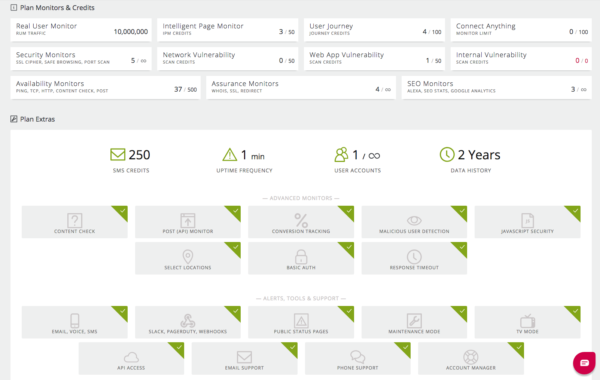Image resolution: width=600 pixels, height=380 pixels.
Task: Click the Content Check question mark icon
Action: (75, 220)
